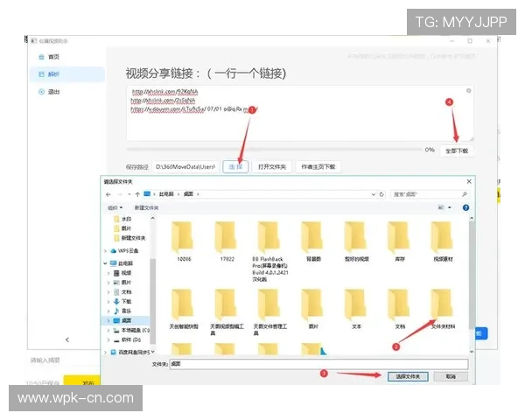Select the 库存 folder
The image size is (525, 420).
(x=400, y=241)
